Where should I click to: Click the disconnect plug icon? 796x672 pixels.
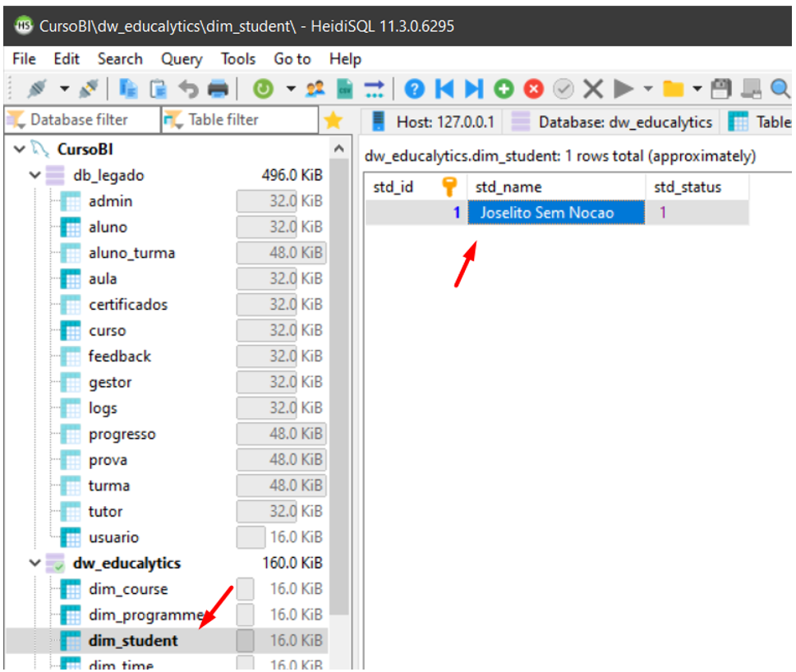[x=89, y=89]
